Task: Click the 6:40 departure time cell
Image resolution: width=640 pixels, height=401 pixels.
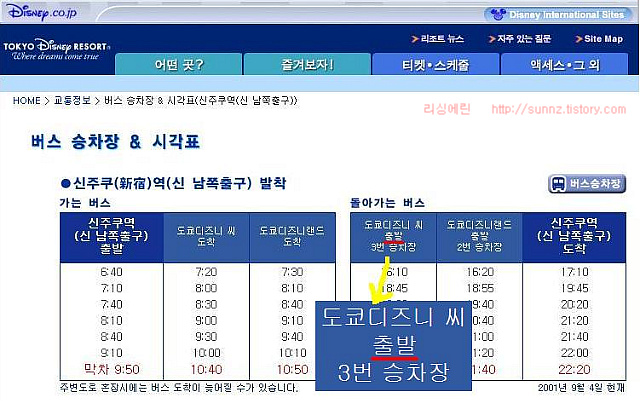Action: 111,272
